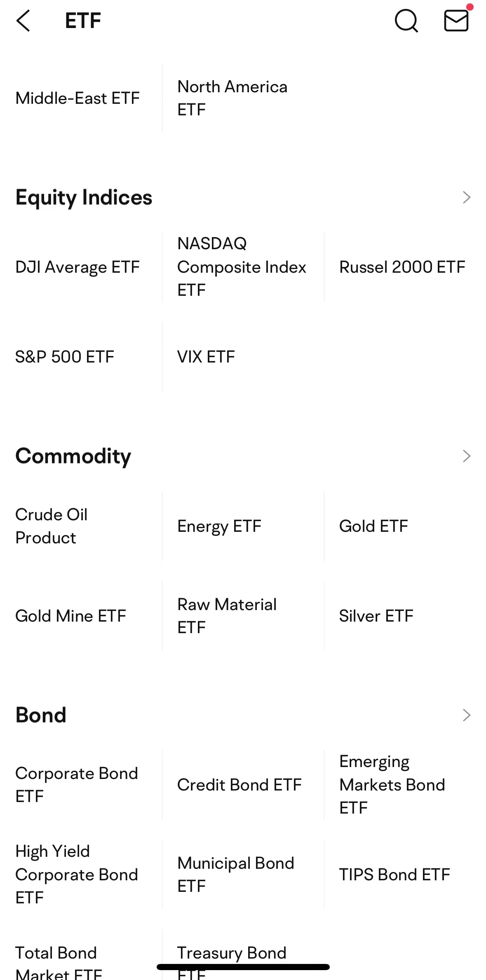Select TIPS Bond ETF category
Viewport: 486px width, 980px height.
point(394,875)
